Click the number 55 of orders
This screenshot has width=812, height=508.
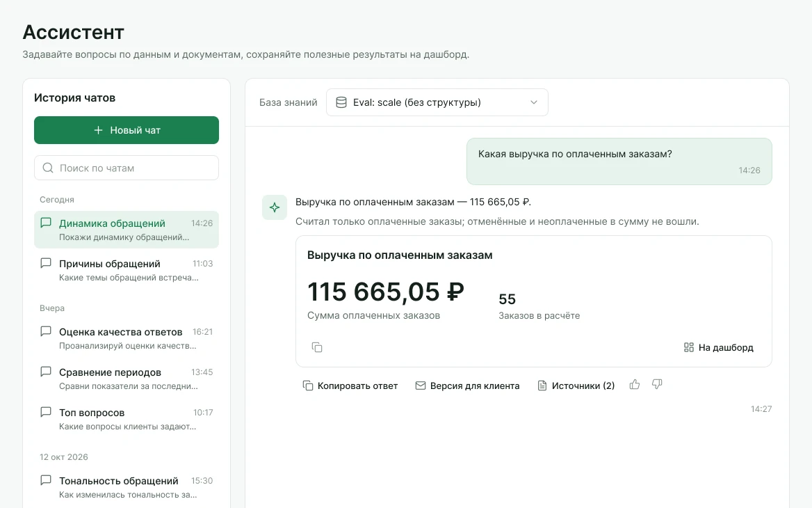tap(507, 299)
